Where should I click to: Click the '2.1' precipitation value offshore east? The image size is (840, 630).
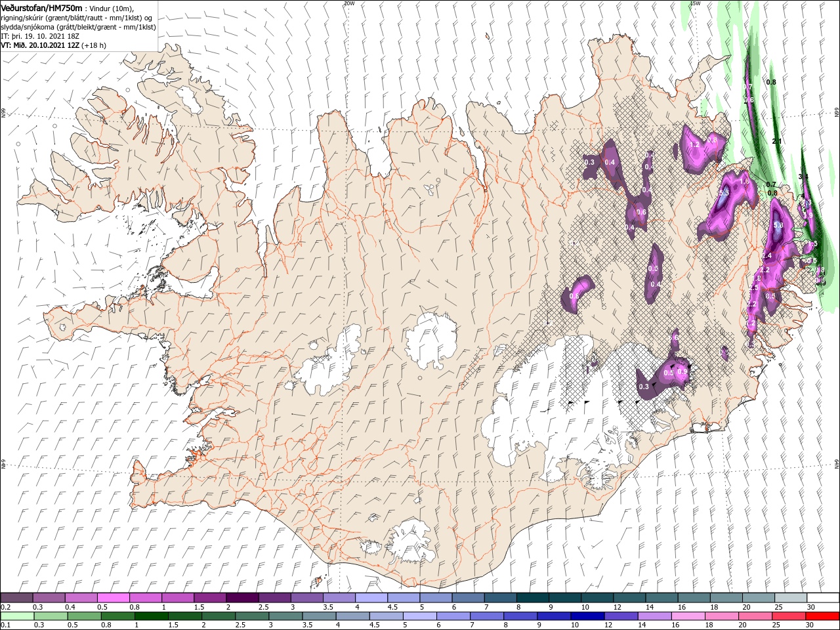[777, 142]
